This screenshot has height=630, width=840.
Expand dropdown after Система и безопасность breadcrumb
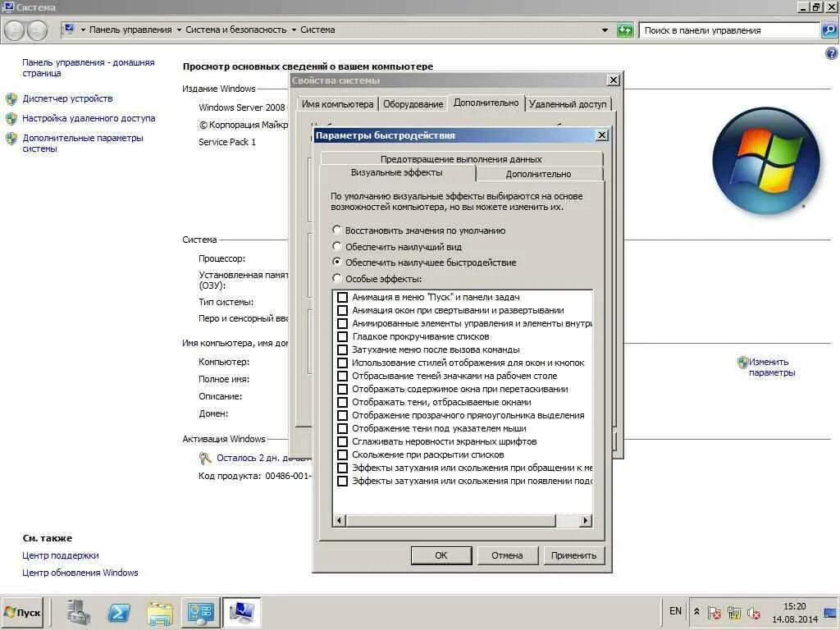point(294,30)
